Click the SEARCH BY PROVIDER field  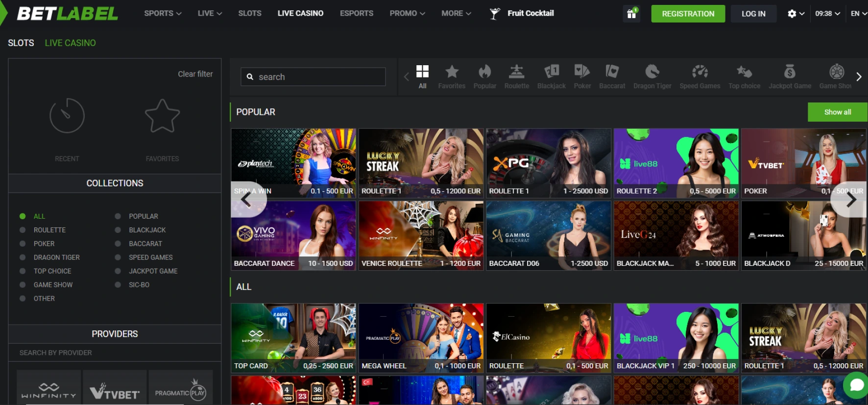(x=115, y=353)
